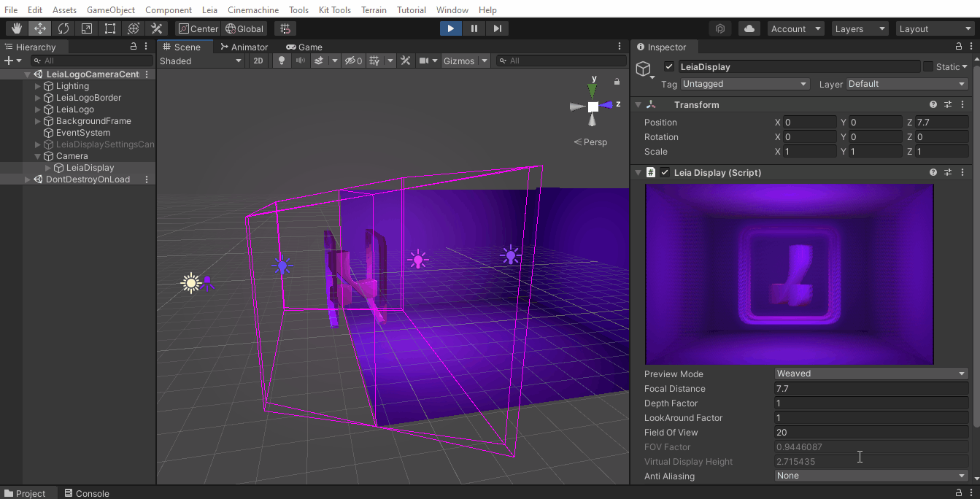This screenshot has height=499, width=980.
Task: Toggle LeiaDisplay active checkbox
Action: (669, 66)
